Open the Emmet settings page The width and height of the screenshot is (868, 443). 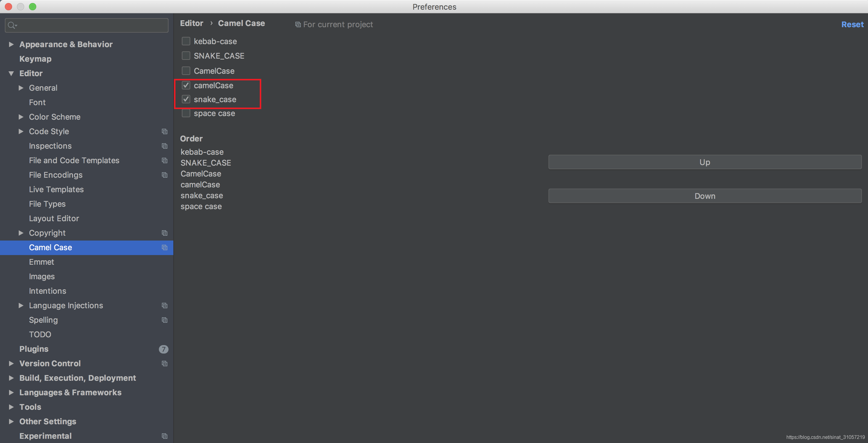[41, 262]
